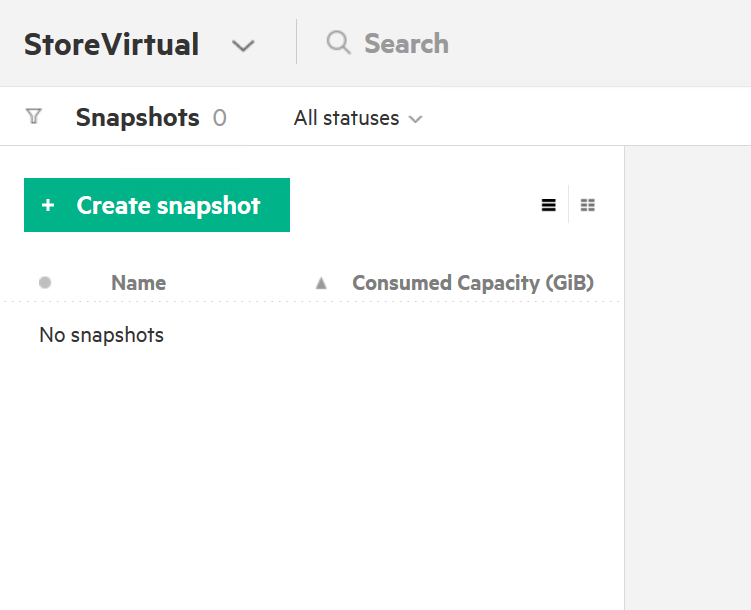Sort by Name column header

138,283
